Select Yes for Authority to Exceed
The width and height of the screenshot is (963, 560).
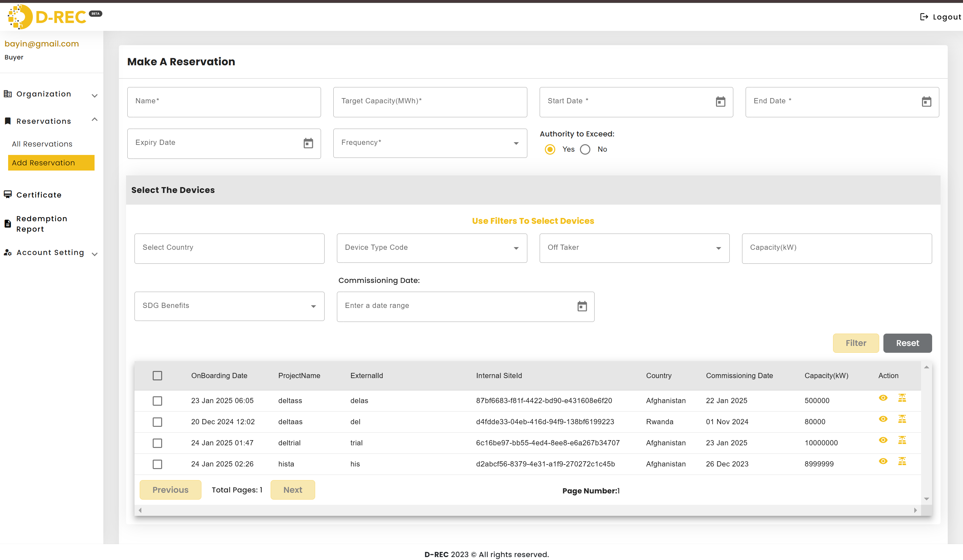[x=550, y=149]
